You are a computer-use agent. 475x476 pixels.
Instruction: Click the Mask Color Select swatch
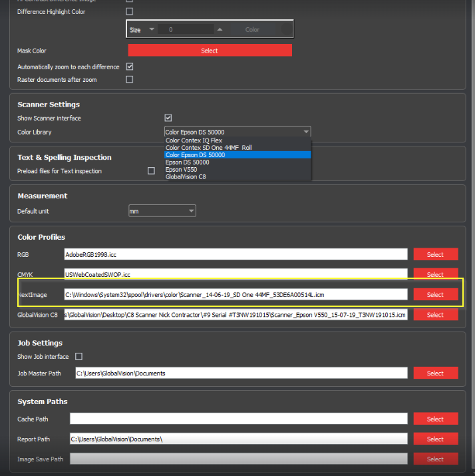pyautogui.click(x=210, y=51)
